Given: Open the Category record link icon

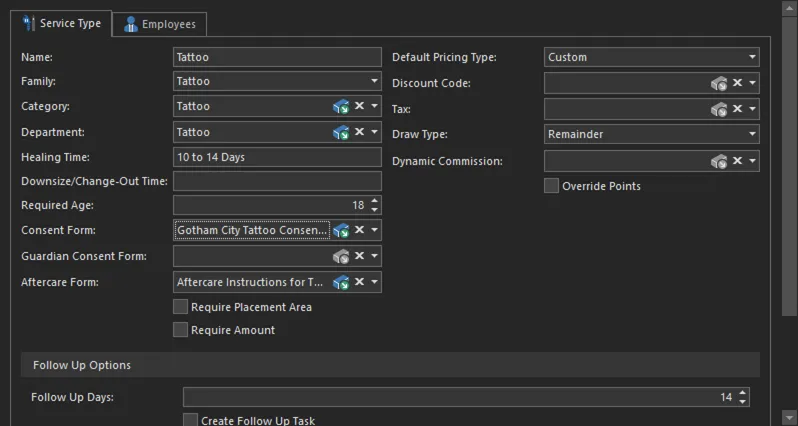Looking at the screenshot, I should point(341,106).
